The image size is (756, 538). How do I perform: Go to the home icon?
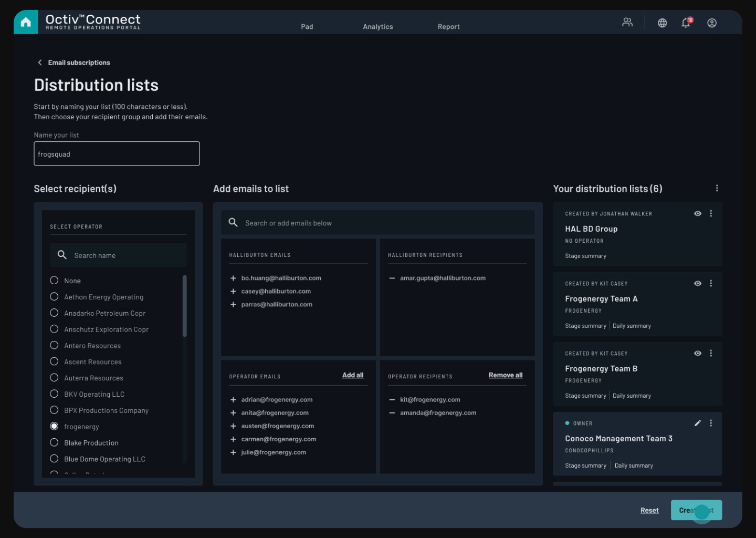coord(26,23)
